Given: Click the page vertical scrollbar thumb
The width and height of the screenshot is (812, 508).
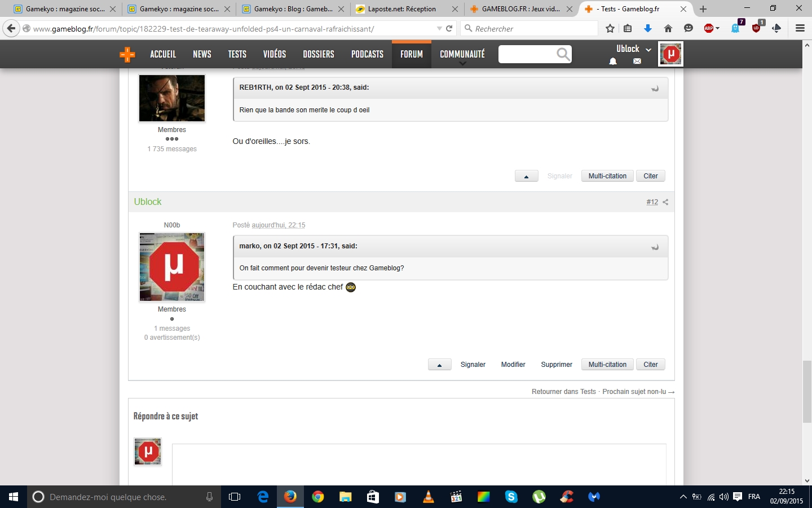Looking at the screenshot, I should coord(807,391).
